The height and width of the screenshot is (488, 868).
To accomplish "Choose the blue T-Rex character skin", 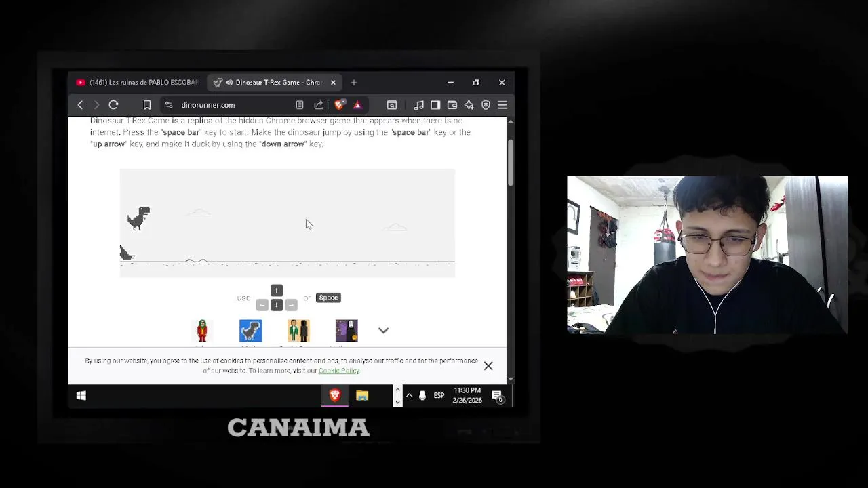I will (x=250, y=331).
